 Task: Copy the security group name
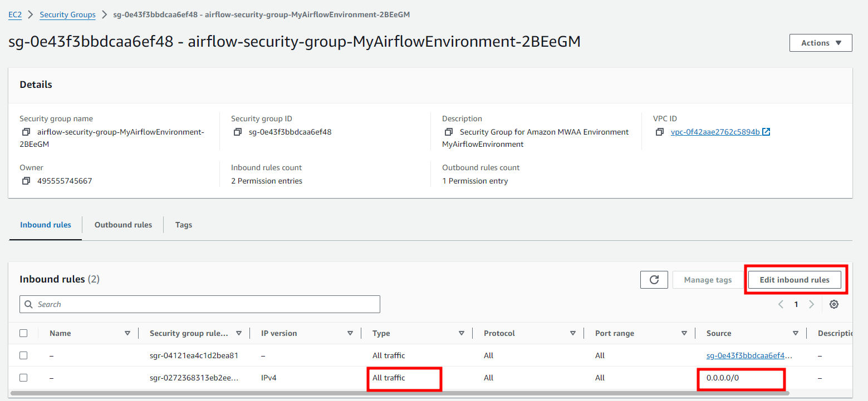pos(26,132)
